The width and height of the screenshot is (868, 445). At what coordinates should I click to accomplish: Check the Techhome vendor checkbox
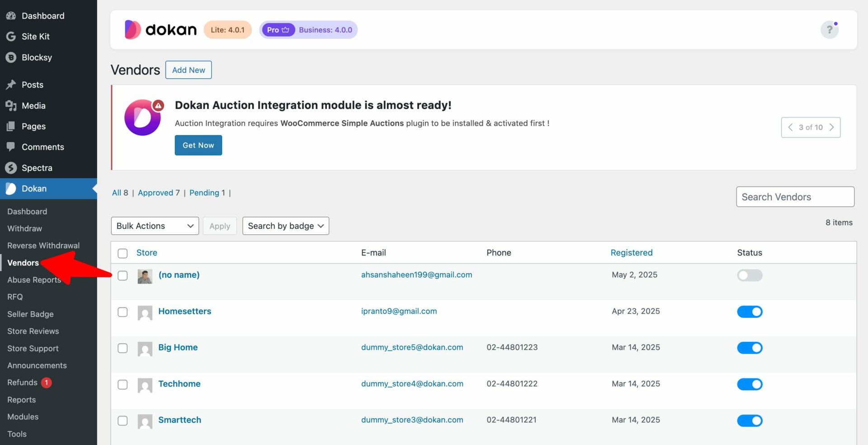pyautogui.click(x=123, y=384)
